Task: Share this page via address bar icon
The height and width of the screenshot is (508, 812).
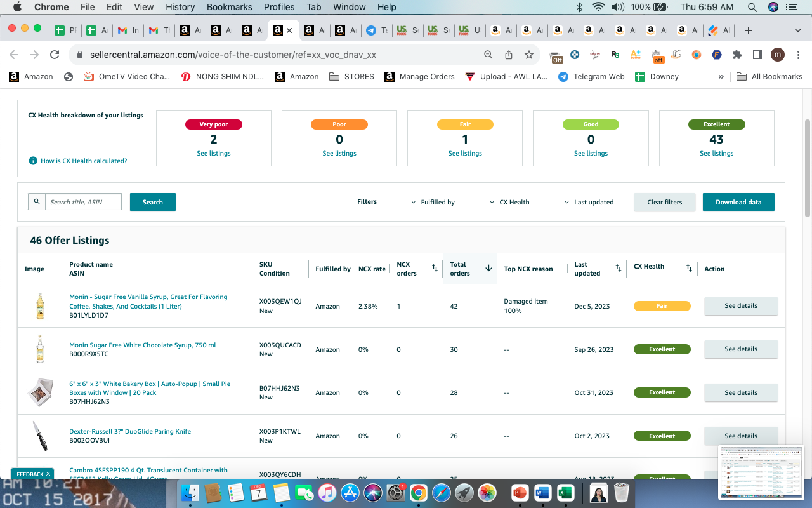Action: (509, 55)
